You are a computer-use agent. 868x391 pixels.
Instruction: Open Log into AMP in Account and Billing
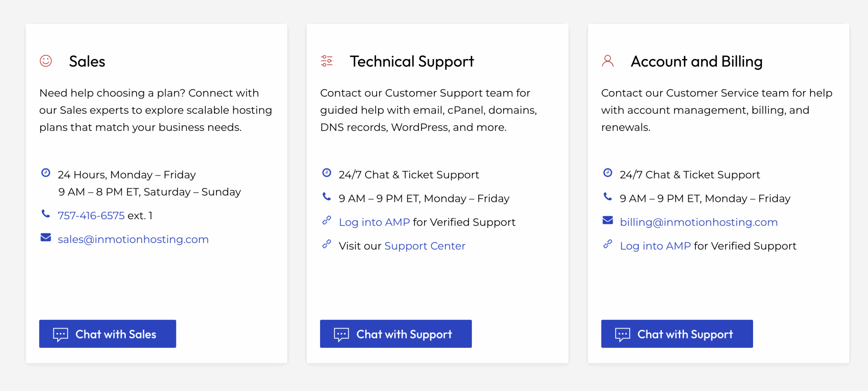(655, 246)
